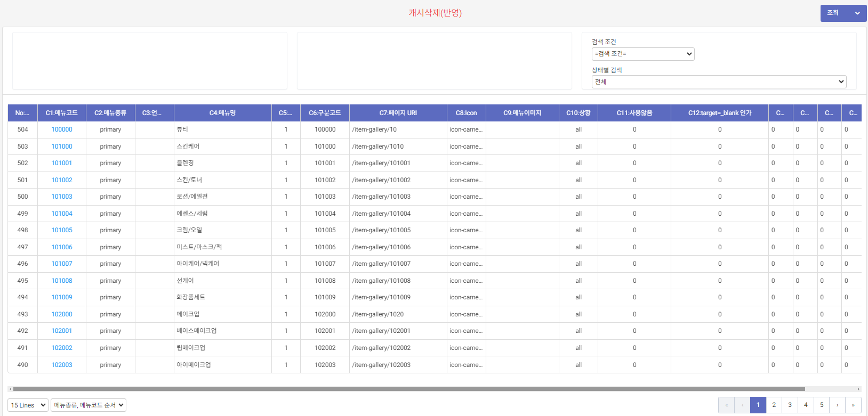Open menu code link 102003

click(x=62, y=365)
